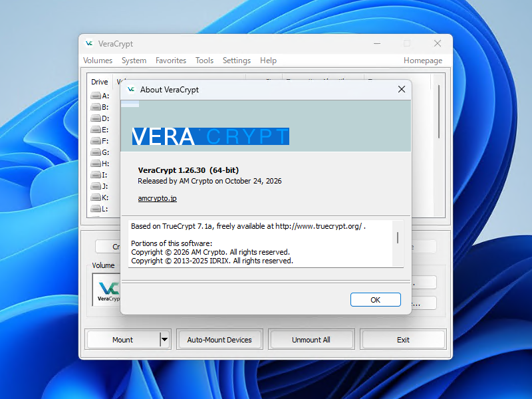Select drive L: icon
The height and width of the screenshot is (399, 532).
96,209
